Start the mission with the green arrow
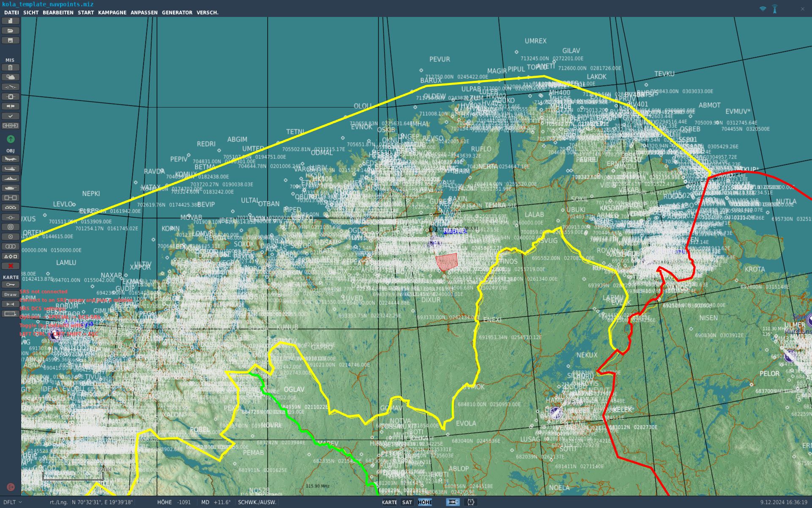This screenshot has width=812, height=508. (10, 139)
